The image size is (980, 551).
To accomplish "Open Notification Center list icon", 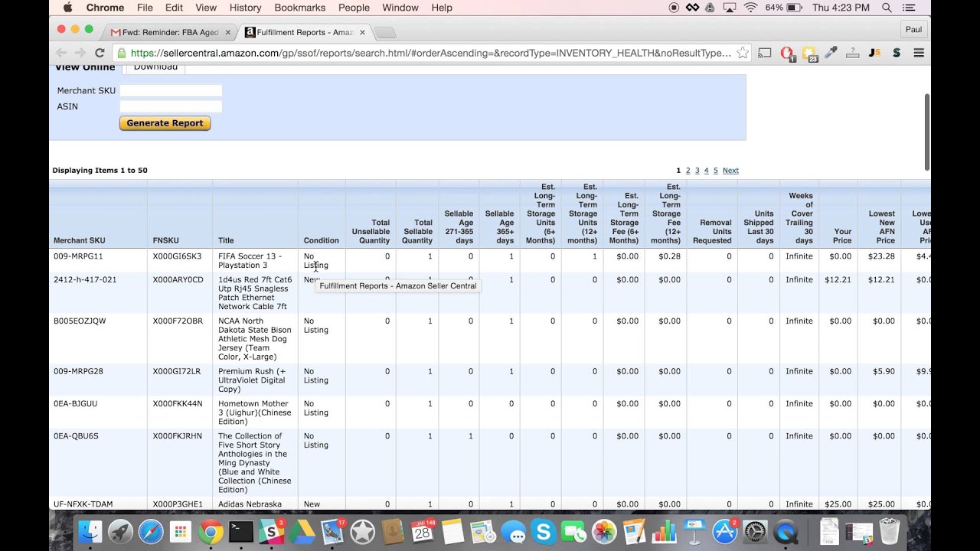I will tap(909, 8).
